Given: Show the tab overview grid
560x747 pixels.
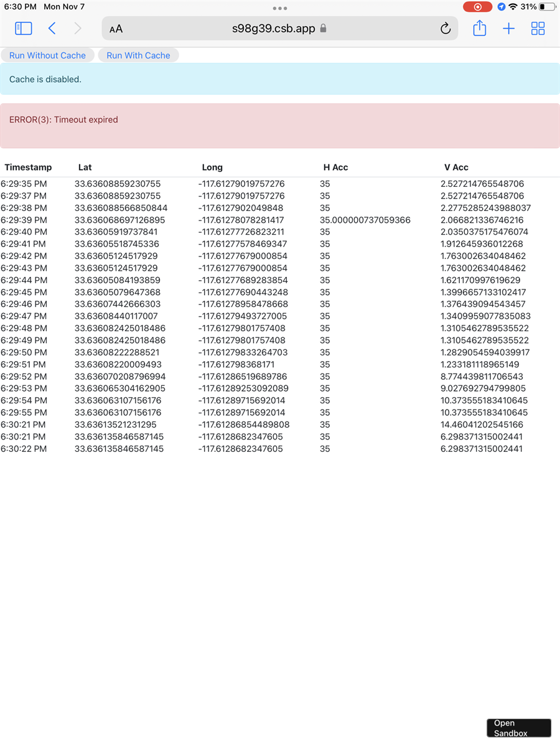Looking at the screenshot, I should tap(538, 28).
